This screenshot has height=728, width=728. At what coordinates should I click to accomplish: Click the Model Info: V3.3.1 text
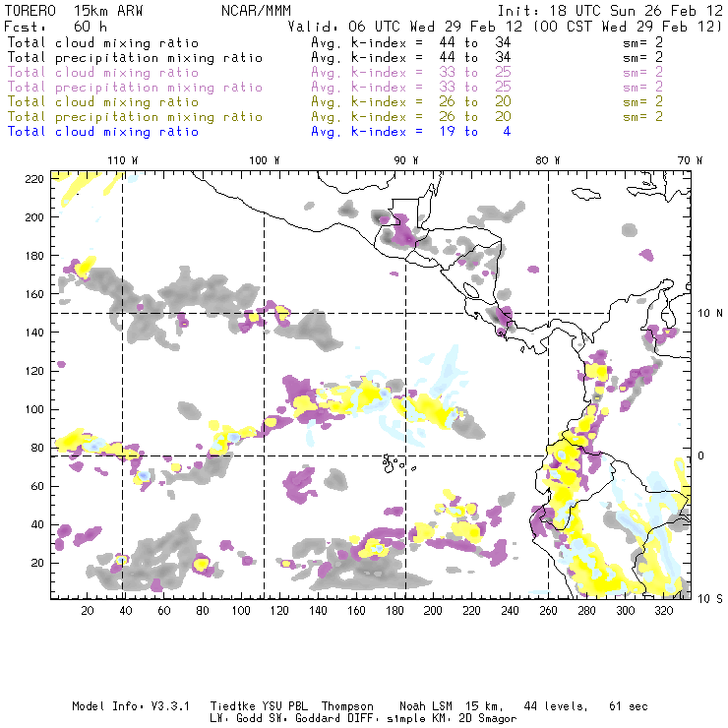133,706
